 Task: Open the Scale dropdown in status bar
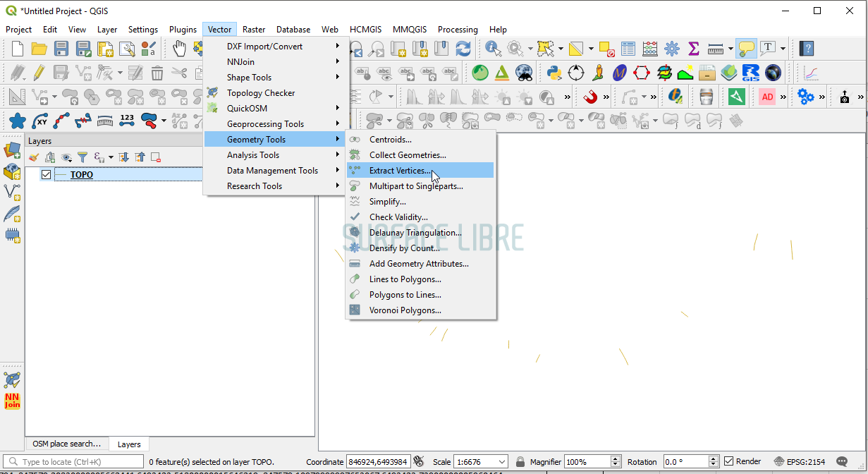(x=502, y=462)
